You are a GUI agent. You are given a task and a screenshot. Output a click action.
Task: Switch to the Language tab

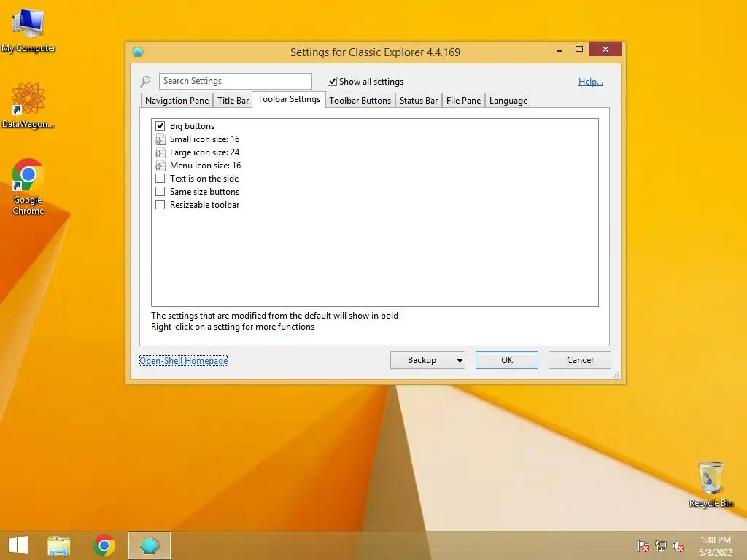pos(508,101)
